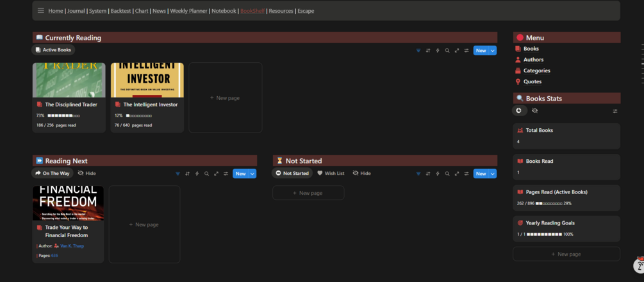Filter the Reading Next view
The width and height of the screenshot is (644, 282).
click(x=178, y=174)
